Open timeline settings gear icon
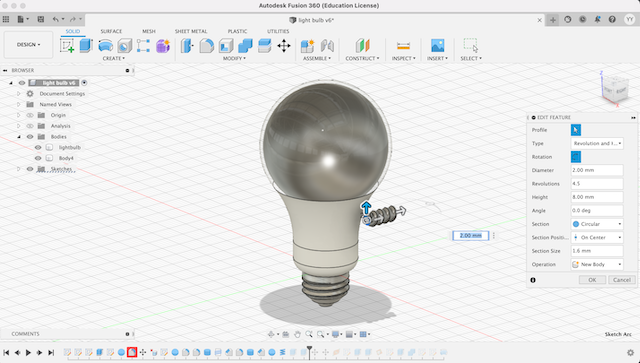Viewport: 640px width, 363px height. click(x=631, y=352)
